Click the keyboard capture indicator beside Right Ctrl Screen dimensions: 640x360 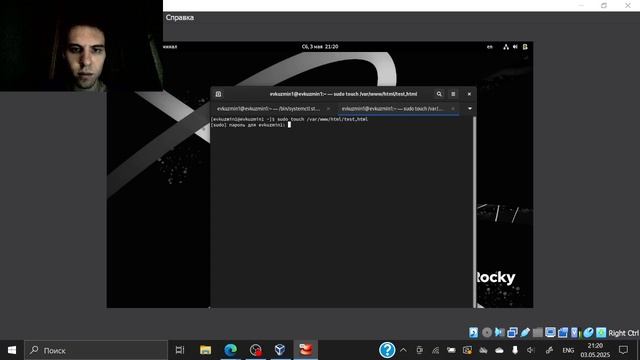pos(601,333)
